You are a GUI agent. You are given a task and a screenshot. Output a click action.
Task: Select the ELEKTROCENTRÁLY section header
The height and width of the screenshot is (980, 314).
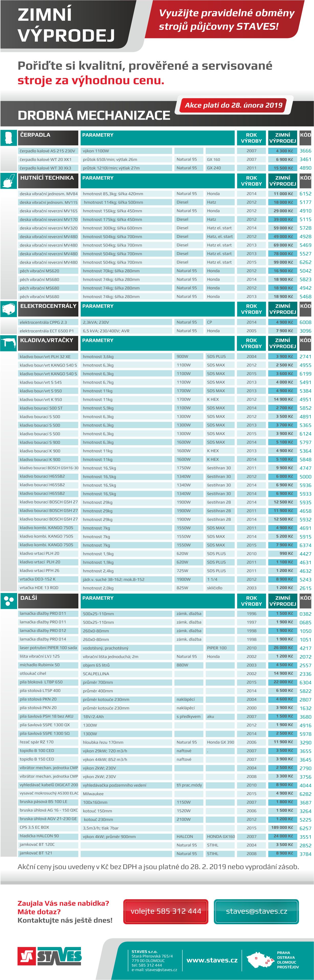pos(48,309)
